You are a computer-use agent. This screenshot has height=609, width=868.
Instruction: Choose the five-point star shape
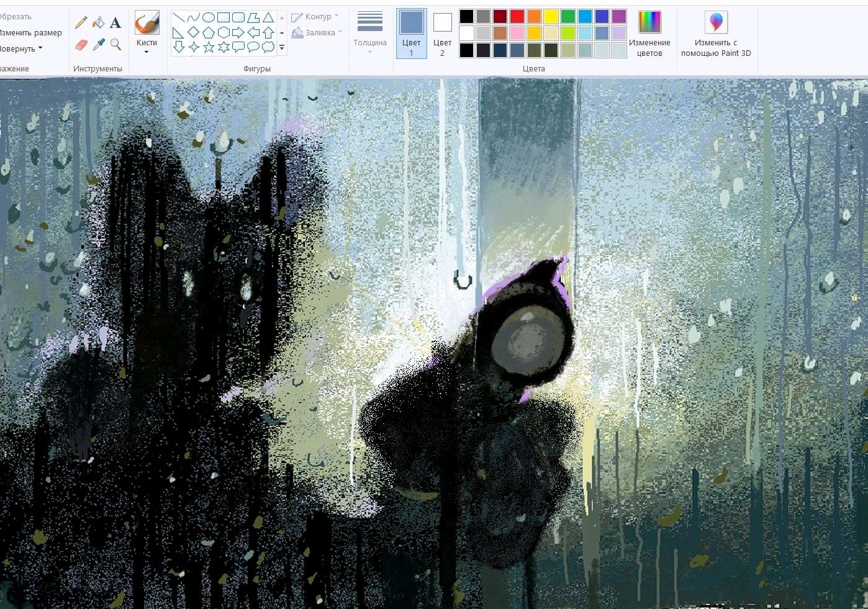click(x=209, y=47)
